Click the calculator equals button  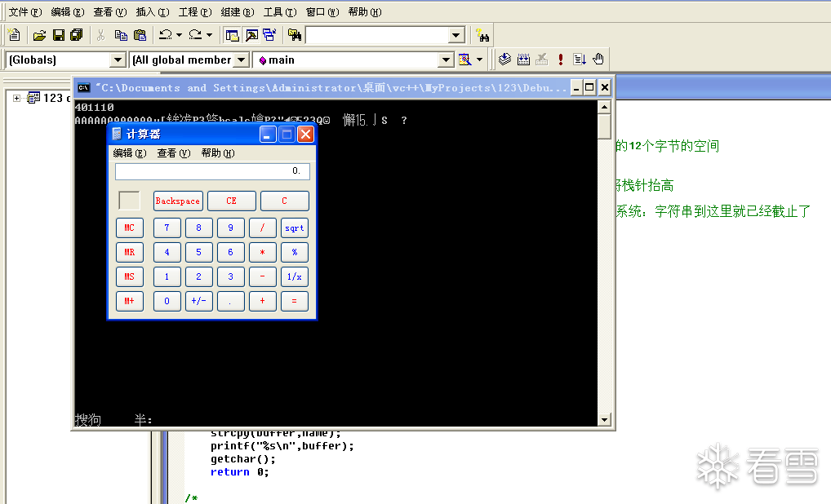pos(295,301)
